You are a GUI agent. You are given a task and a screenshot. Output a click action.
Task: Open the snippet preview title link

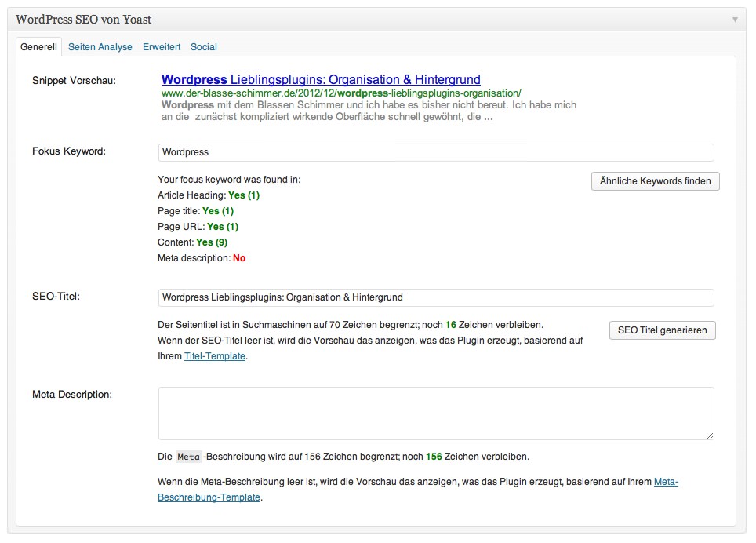point(321,79)
